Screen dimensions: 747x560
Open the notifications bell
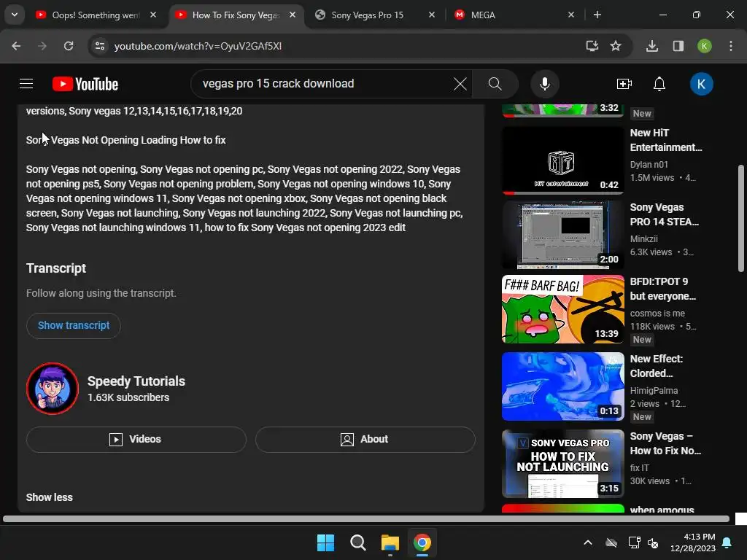[659, 84]
